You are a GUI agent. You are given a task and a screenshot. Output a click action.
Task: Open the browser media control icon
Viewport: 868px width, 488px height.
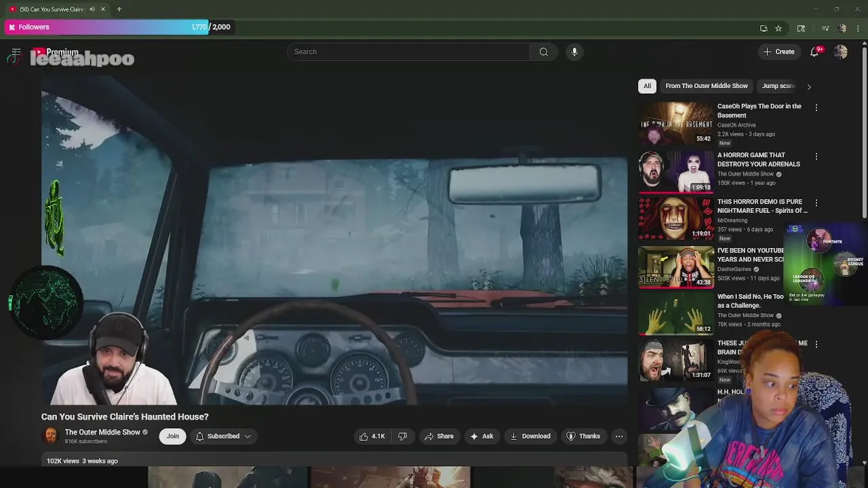[825, 28]
